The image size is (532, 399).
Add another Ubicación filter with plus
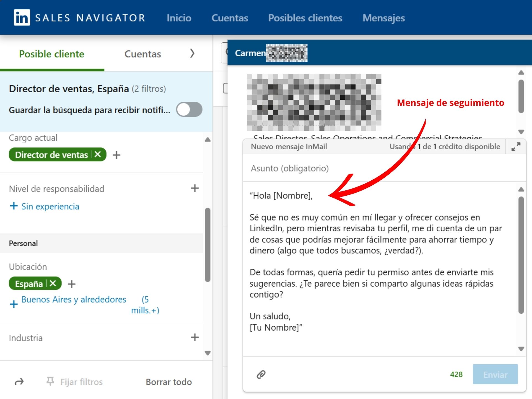(x=71, y=284)
